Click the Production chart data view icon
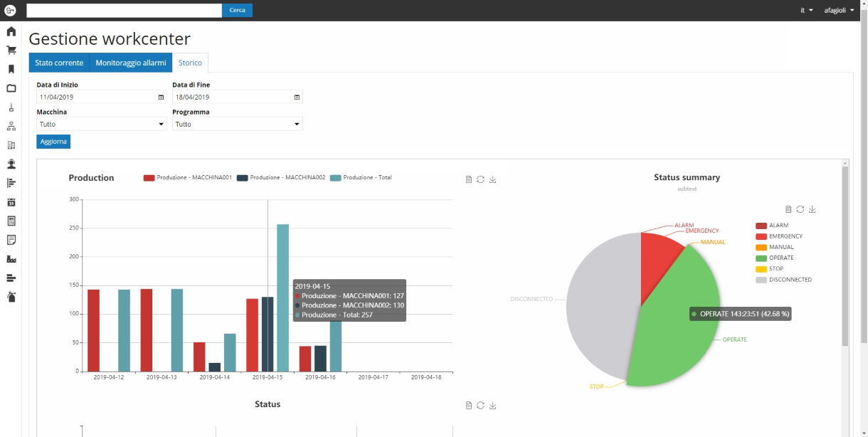 point(468,179)
